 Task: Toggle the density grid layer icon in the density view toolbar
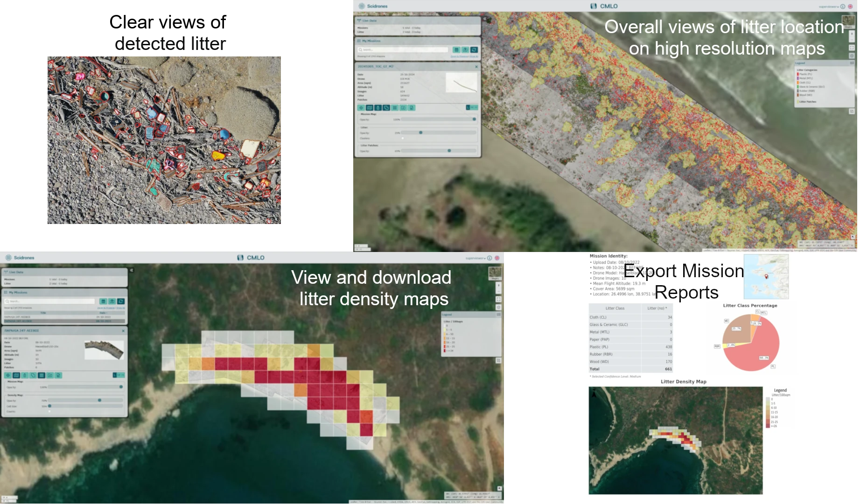[x=42, y=375]
